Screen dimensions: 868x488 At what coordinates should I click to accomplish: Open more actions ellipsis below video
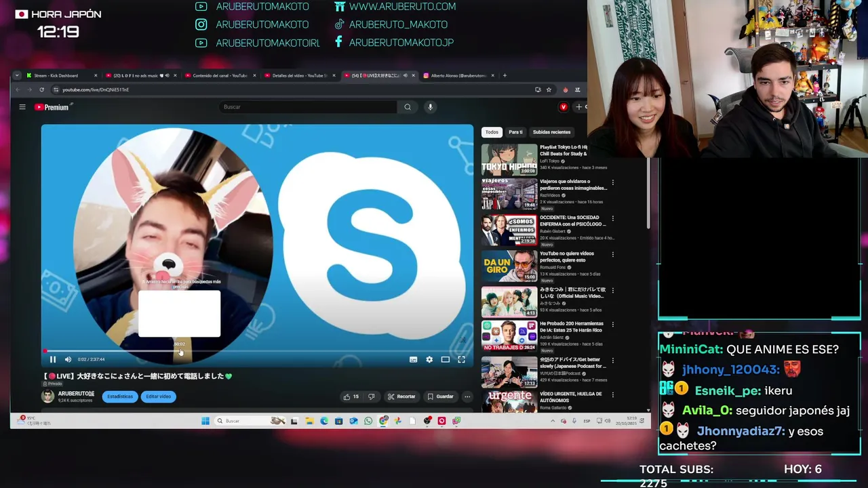coord(467,396)
